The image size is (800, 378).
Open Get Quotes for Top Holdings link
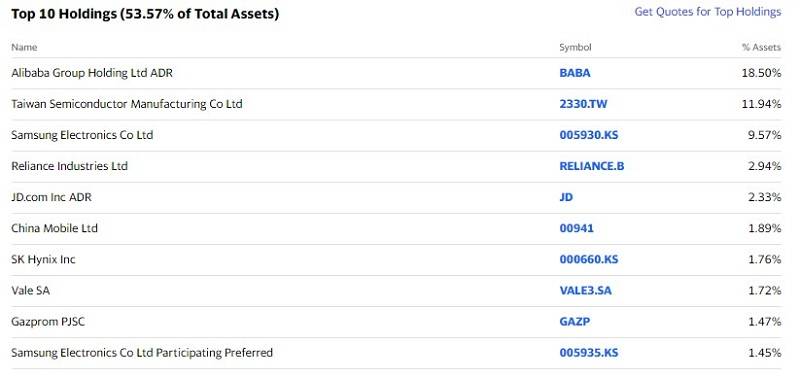[x=708, y=12]
